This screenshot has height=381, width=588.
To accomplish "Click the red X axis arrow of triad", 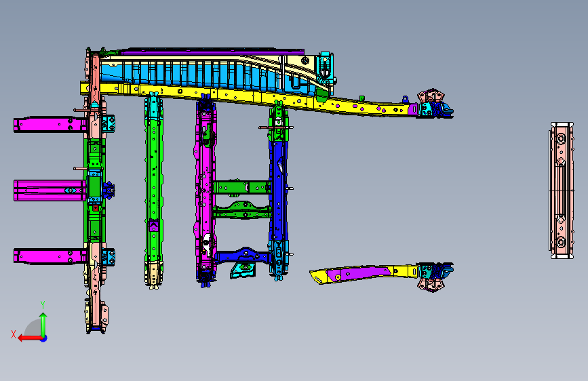I will point(29,338).
